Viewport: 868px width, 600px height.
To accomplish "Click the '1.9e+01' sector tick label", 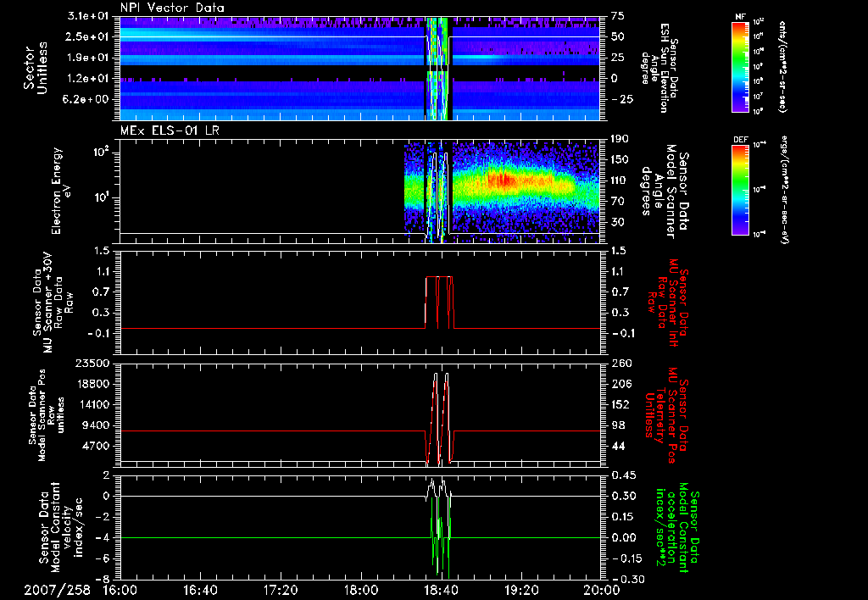I will tap(88, 58).
